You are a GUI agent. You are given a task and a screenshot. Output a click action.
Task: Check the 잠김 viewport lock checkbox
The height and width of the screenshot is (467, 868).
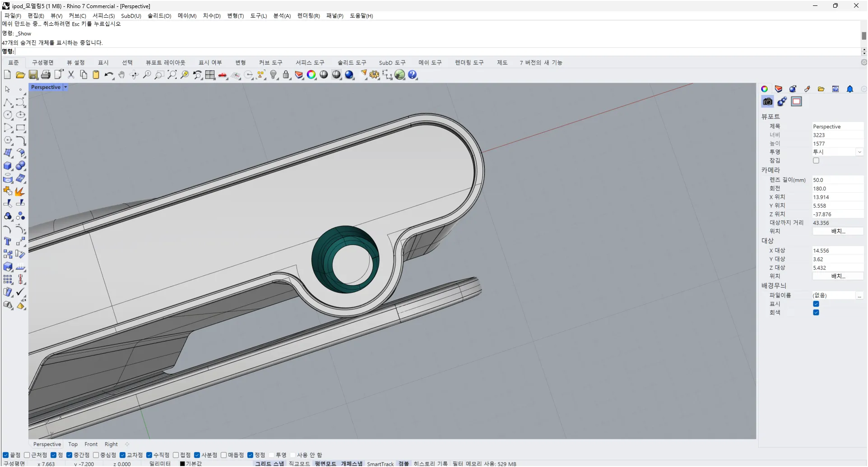tap(816, 161)
